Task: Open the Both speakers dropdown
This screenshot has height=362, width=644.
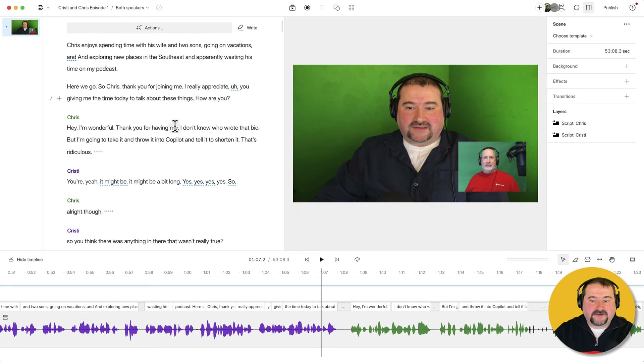Action: [131, 7]
